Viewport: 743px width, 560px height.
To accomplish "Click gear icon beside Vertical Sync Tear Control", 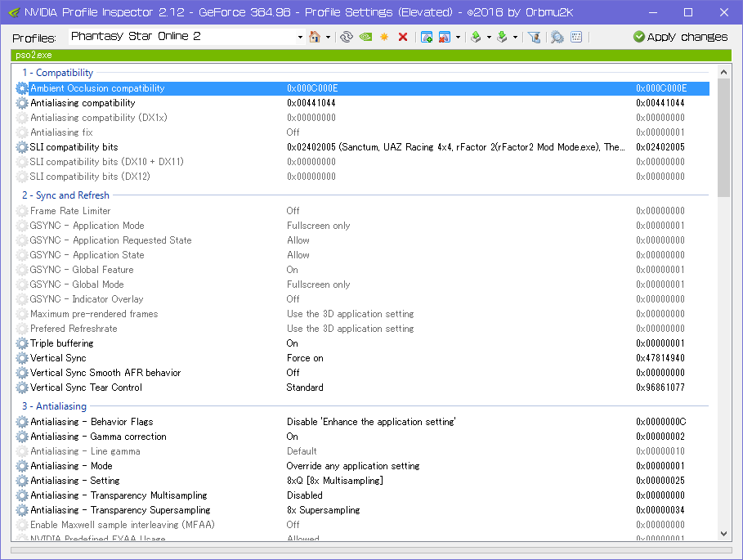I will [22, 387].
